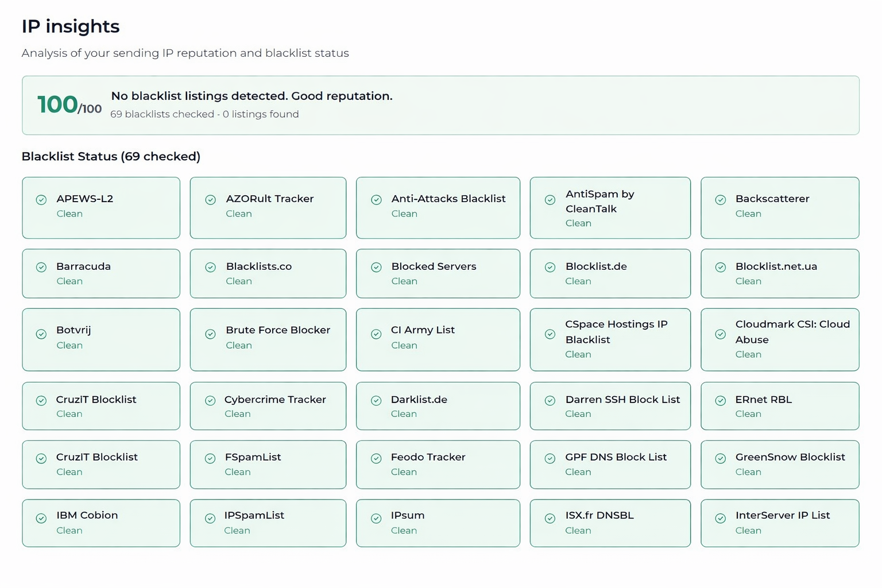
Task: Click Clean status under ERnet RBL
Action: pos(748,414)
